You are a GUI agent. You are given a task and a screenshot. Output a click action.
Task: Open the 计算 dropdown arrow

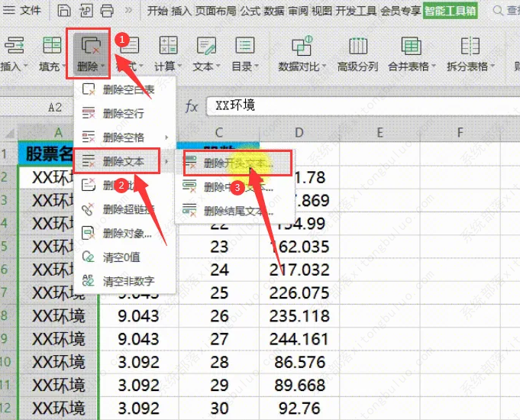(x=179, y=66)
